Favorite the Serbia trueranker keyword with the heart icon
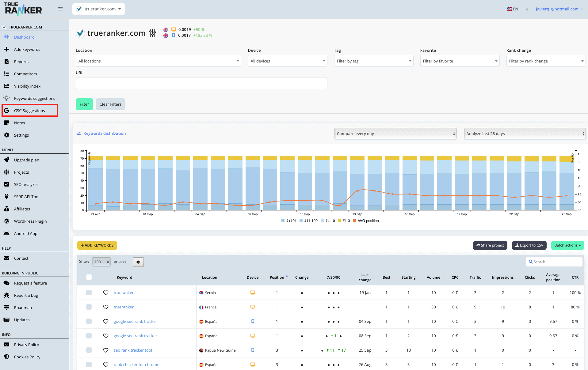 (x=106, y=293)
